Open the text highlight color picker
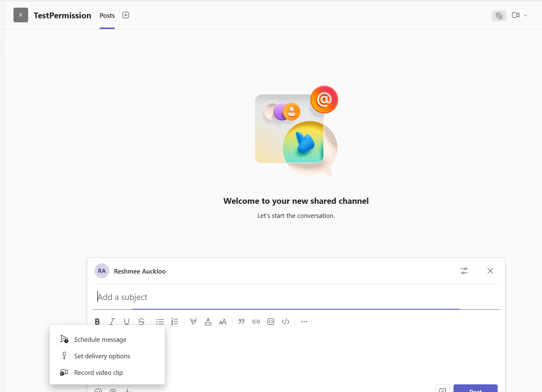 point(193,322)
